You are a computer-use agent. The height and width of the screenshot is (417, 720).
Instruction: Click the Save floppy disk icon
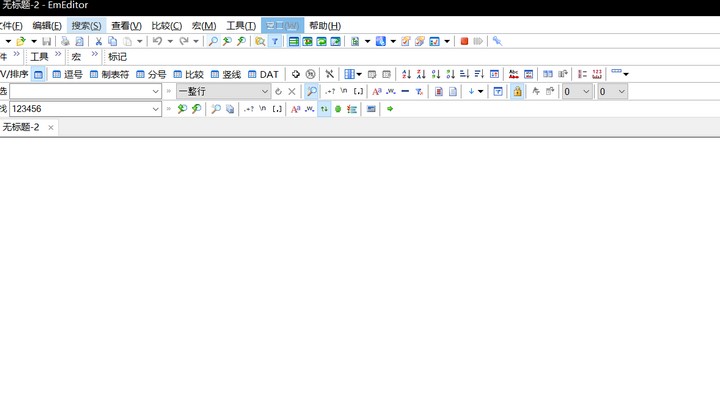coord(46,41)
